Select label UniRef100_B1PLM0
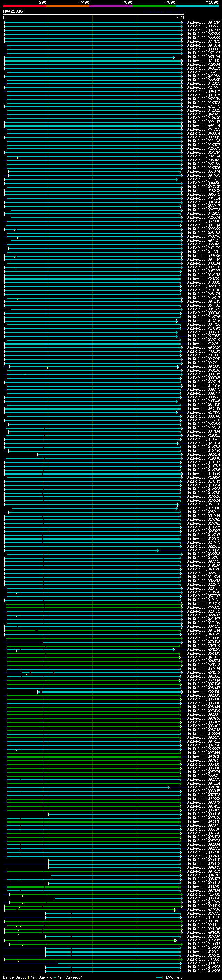222x980 pixels. click(x=203, y=153)
